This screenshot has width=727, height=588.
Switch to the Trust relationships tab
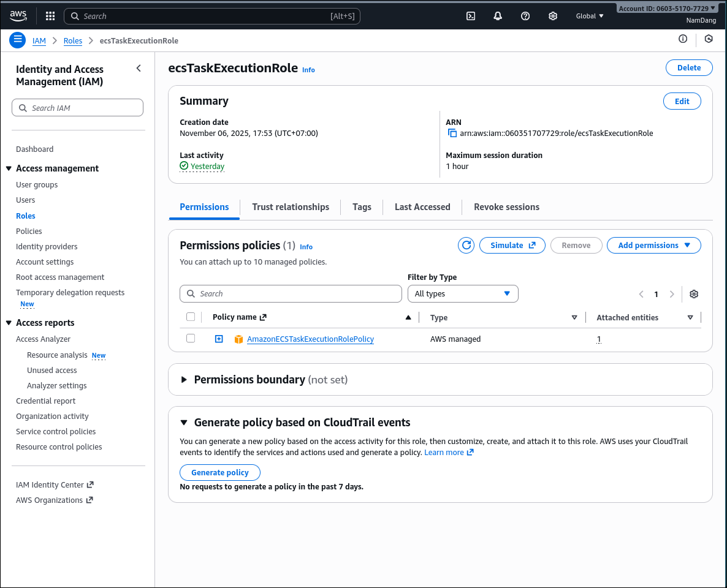(x=290, y=207)
